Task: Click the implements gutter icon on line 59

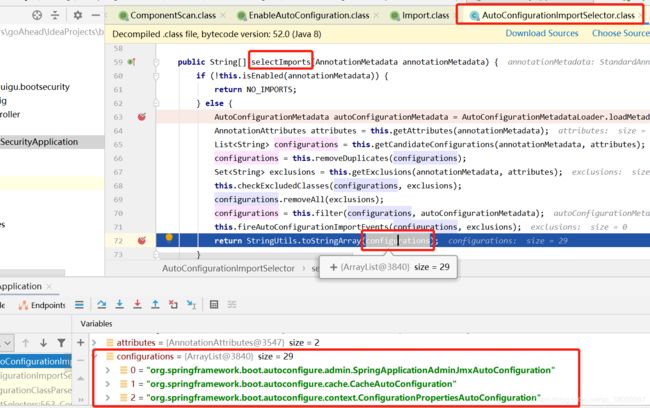Action: [132, 62]
